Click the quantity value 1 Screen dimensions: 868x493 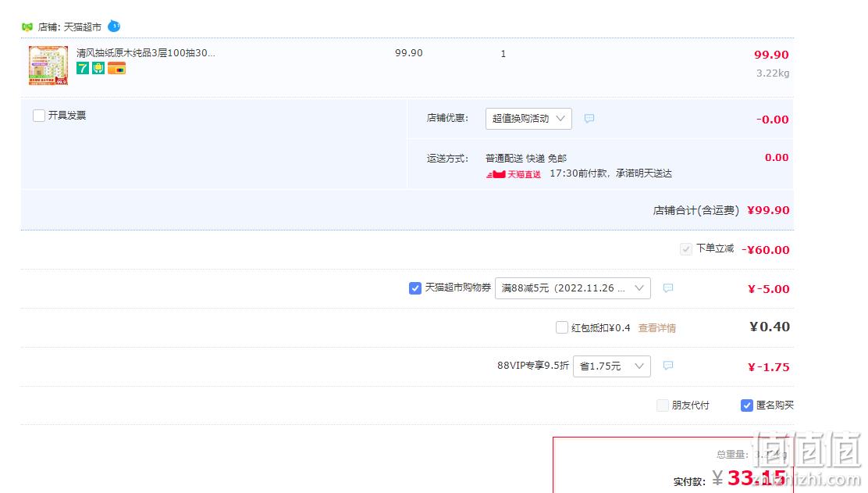tap(503, 54)
